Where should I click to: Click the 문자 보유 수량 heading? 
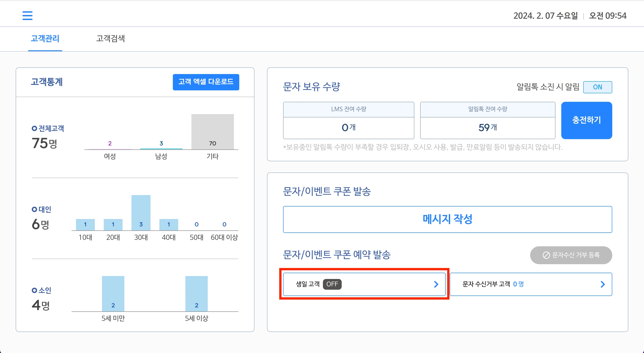tap(311, 87)
